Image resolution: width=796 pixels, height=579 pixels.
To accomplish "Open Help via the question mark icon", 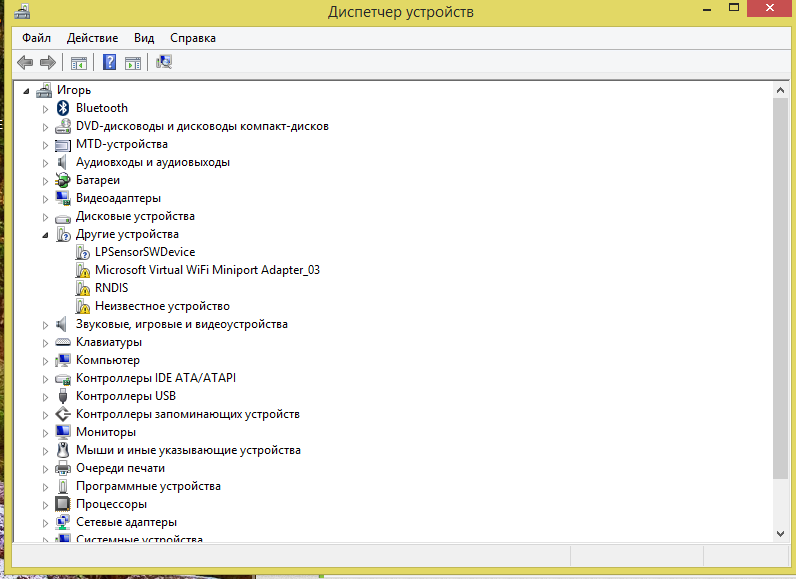I will point(109,63).
